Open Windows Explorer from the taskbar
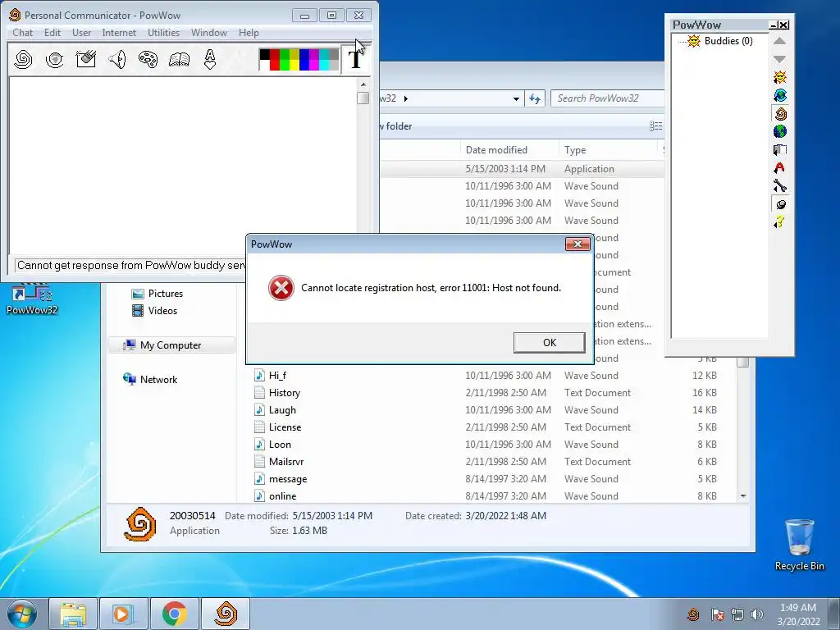This screenshot has width=840, height=630. (x=73, y=614)
